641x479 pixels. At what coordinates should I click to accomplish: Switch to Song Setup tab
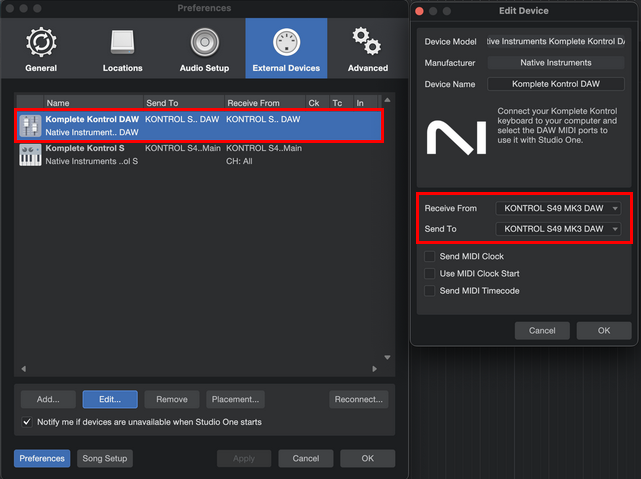pyautogui.click(x=104, y=458)
